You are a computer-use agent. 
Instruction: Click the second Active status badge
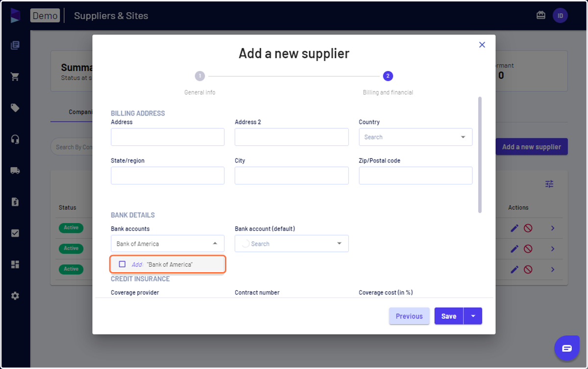(71, 248)
